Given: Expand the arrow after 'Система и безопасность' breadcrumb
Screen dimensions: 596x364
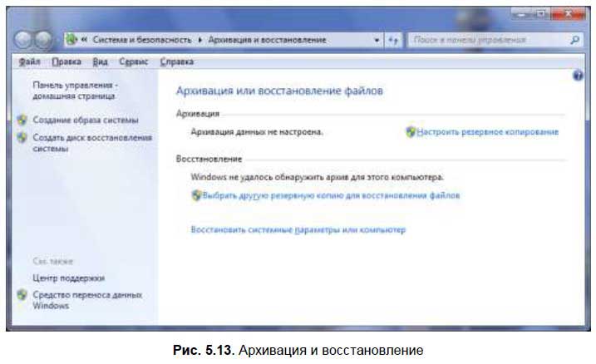Looking at the screenshot, I should (199, 40).
